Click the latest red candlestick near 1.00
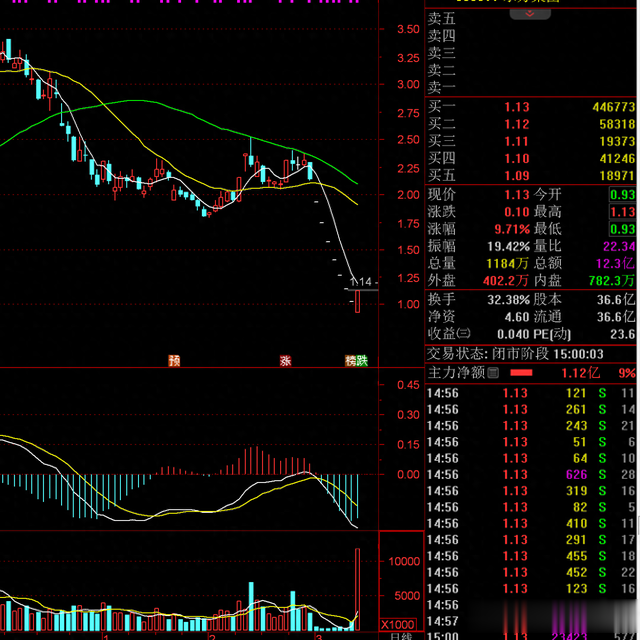This screenshot has width=640, height=640. (358, 302)
